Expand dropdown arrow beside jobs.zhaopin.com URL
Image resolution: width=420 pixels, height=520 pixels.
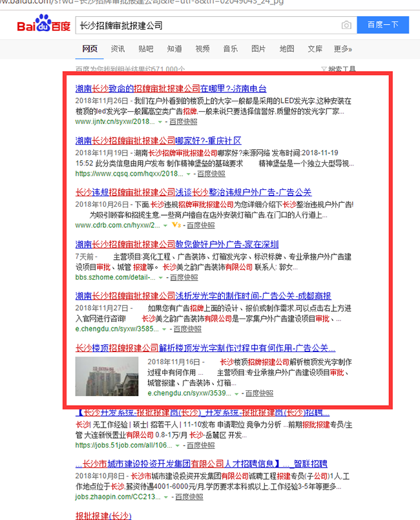click(166, 497)
